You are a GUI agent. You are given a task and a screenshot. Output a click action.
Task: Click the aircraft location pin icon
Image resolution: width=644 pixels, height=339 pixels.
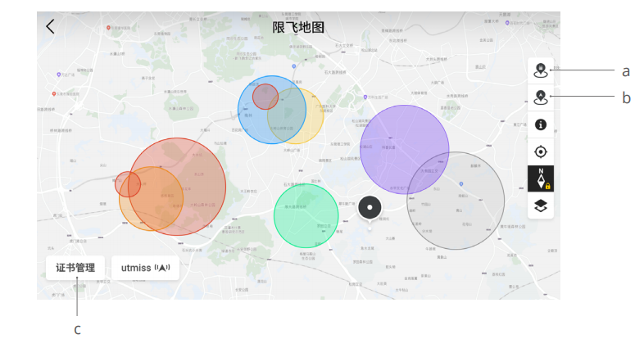pyautogui.click(x=540, y=98)
